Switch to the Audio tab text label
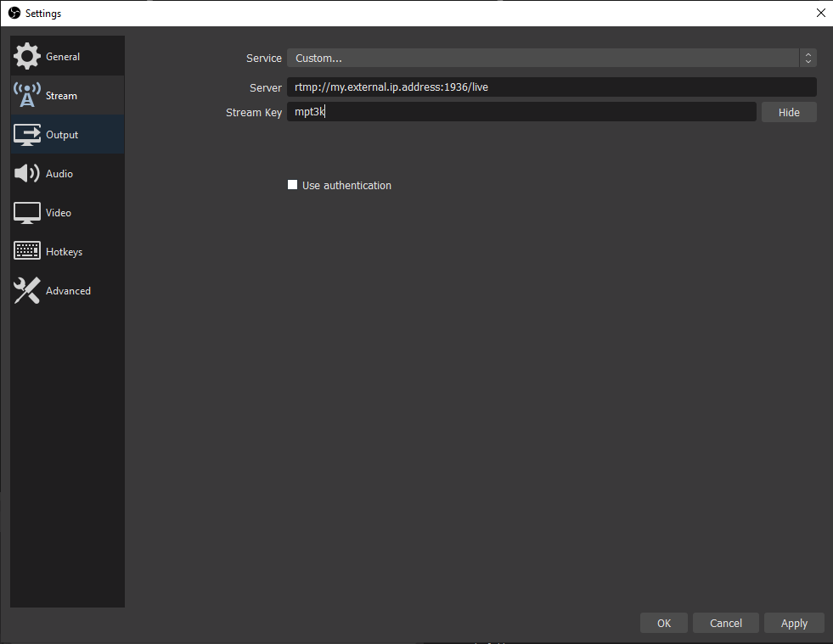The height and width of the screenshot is (644, 833). click(59, 174)
